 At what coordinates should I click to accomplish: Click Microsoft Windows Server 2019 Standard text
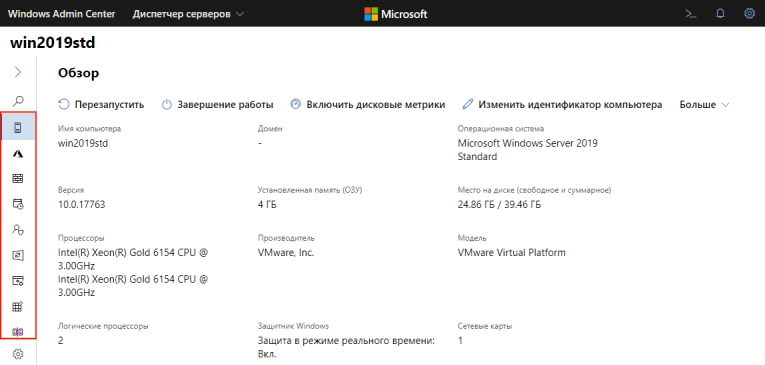(527, 150)
